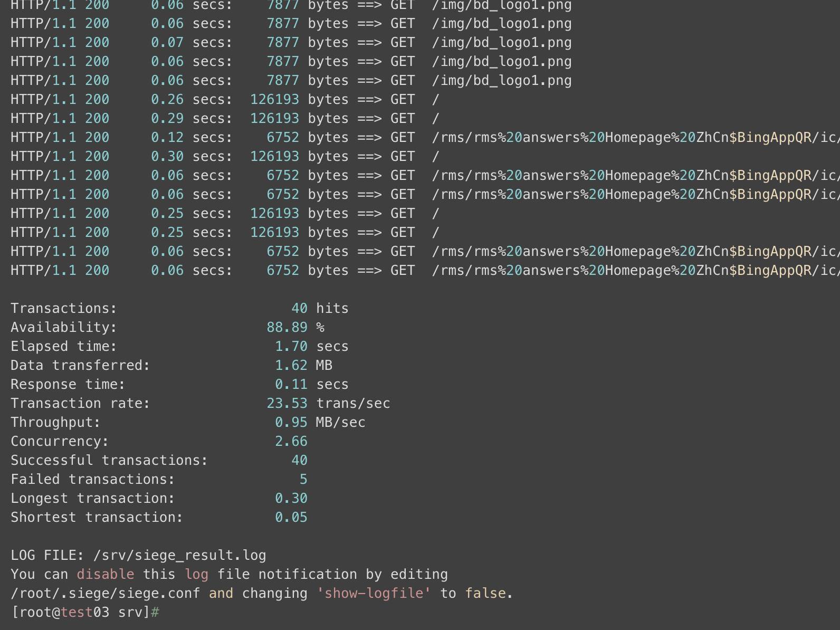Image resolution: width=840 pixels, height=630 pixels.
Task: Click the Response time value 0.11
Action: [x=291, y=384]
